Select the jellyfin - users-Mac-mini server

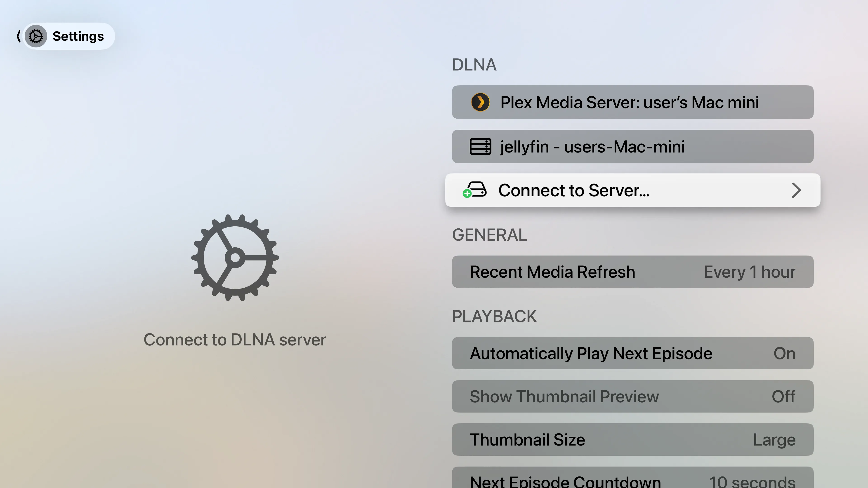click(x=632, y=146)
